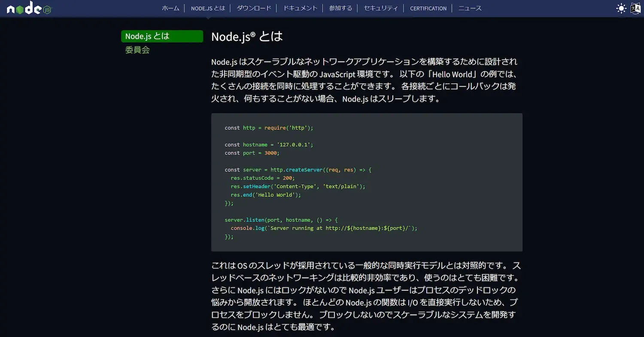
Task: Select NODE.JS とは in the top navigation
Action: [208, 8]
